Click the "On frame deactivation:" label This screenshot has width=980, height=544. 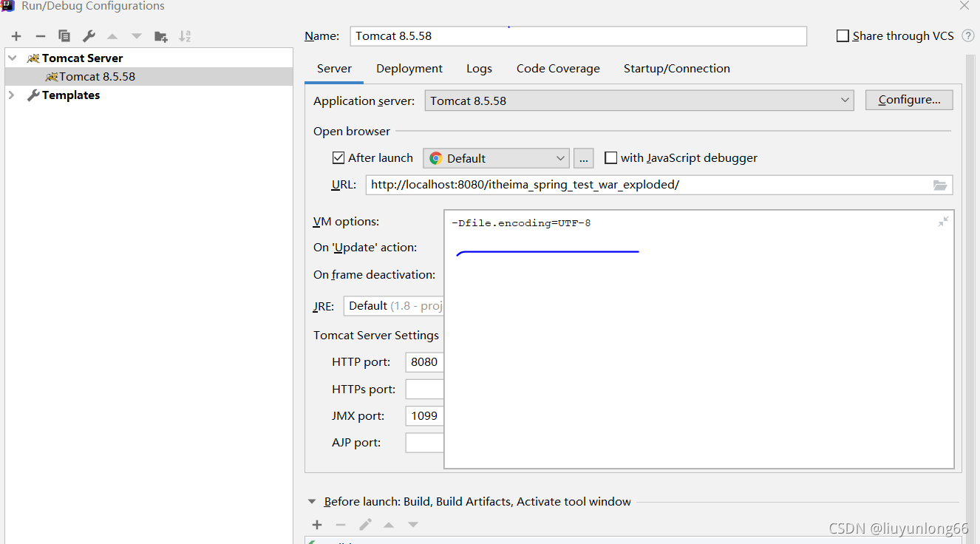[x=374, y=274]
